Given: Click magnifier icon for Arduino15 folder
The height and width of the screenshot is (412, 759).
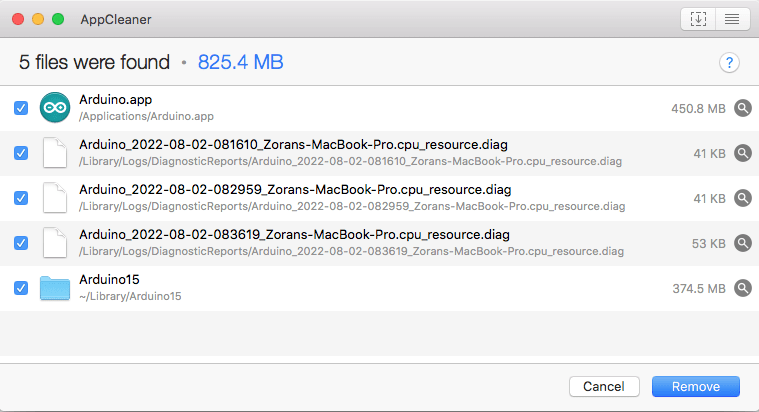Looking at the screenshot, I should [x=743, y=288].
